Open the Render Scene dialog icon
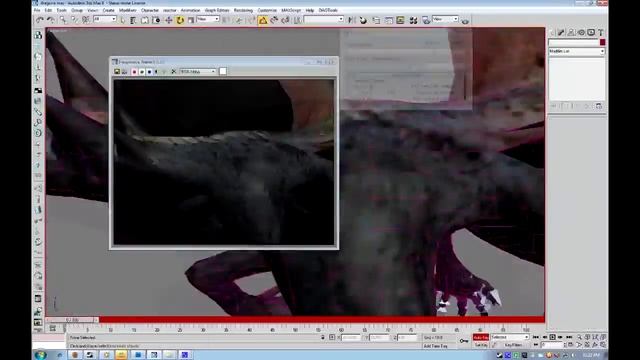The image size is (640, 360). tap(426, 20)
